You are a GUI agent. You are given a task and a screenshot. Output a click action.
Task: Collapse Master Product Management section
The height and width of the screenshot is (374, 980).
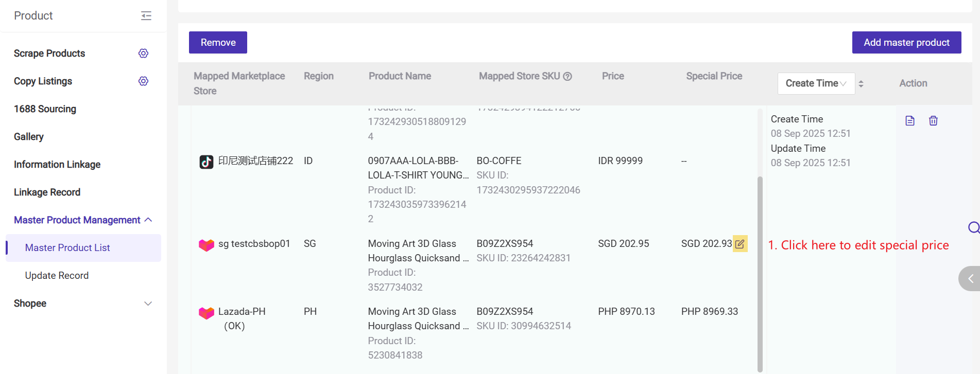tap(148, 220)
